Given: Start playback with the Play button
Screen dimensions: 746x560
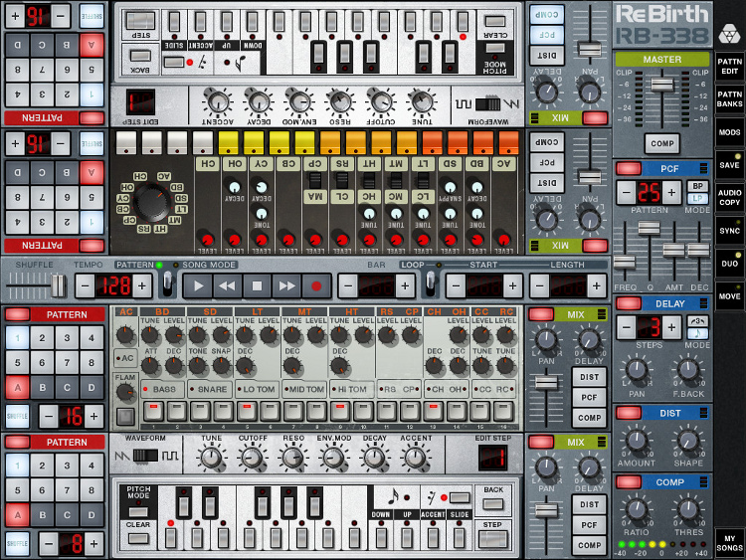Looking at the screenshot, I should click(x=198, y=285).
